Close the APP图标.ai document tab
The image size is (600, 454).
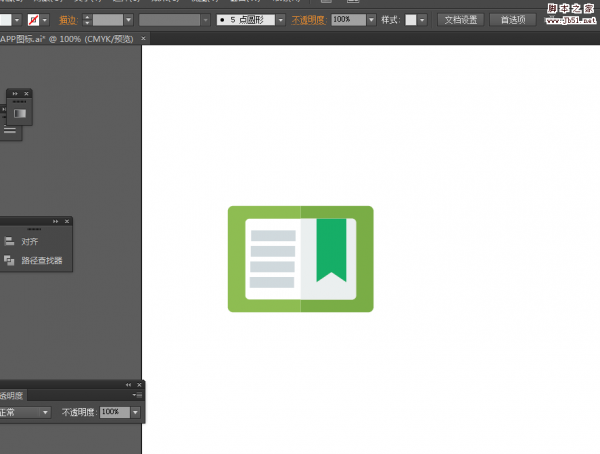point(144,38)
